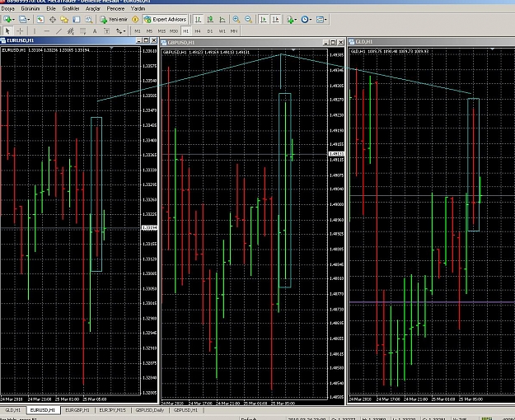This screenshot has width=515, height=420.
Task: Click the current price label in EURUSD chart
Action: pos(149,227)
